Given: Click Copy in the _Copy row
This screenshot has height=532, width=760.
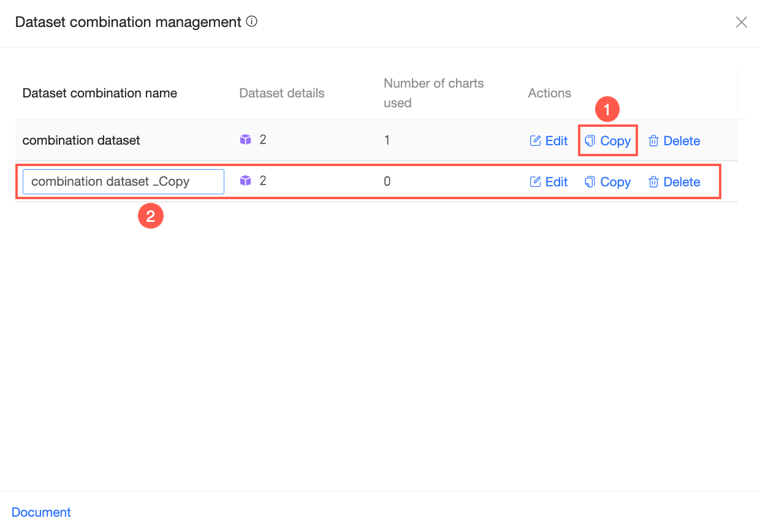Looking at the screenshot, I should coord(608,182).
